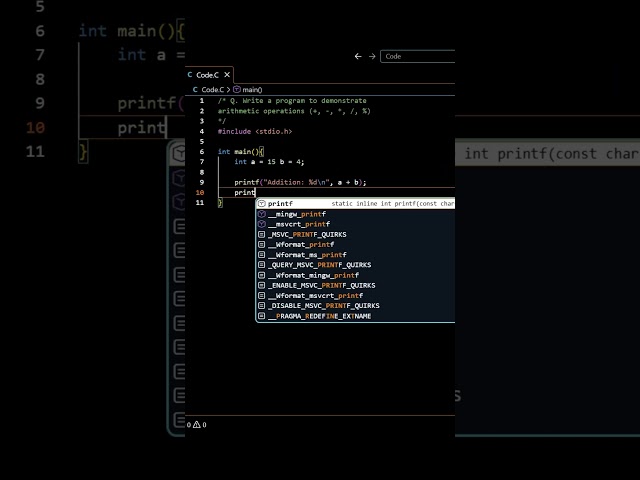Pick _ENABLE_MSVC_PRINTF_QUIRKS from suggestions

[x=355, y=285]
